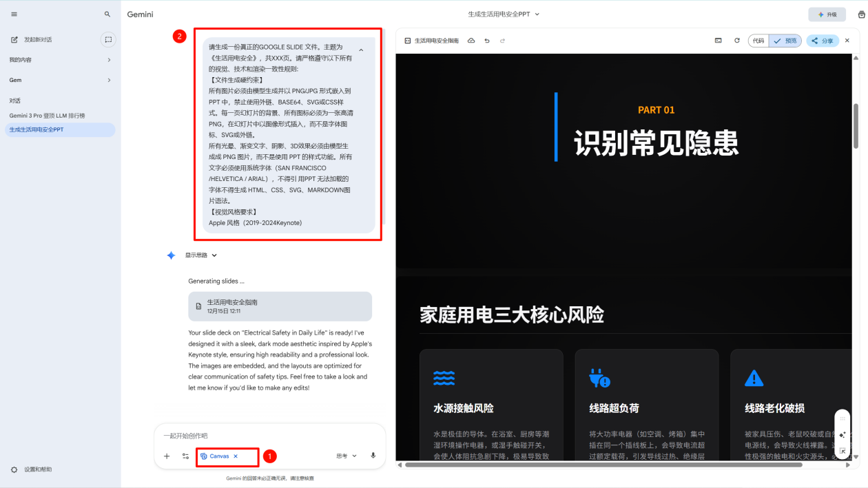Open the picture-in-picture icon above the slide preview
This screenshot has width=868, height=488.
click(718, 41)
